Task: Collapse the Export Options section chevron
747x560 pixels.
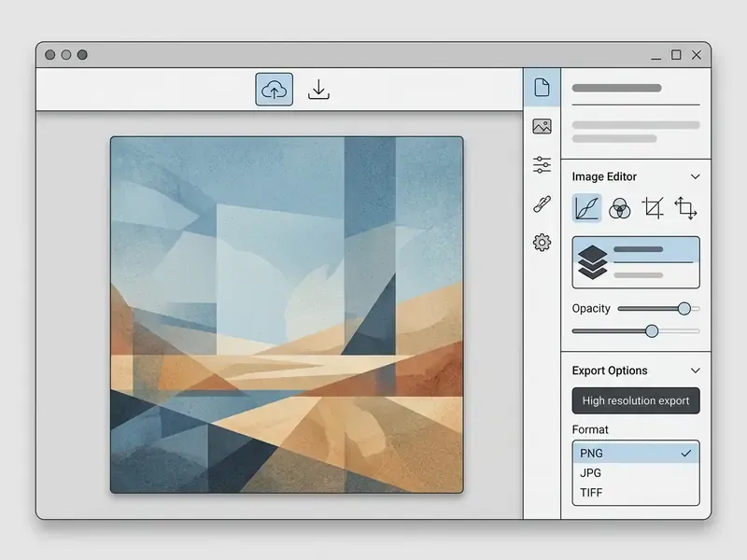Action: [x=695, y=371]
